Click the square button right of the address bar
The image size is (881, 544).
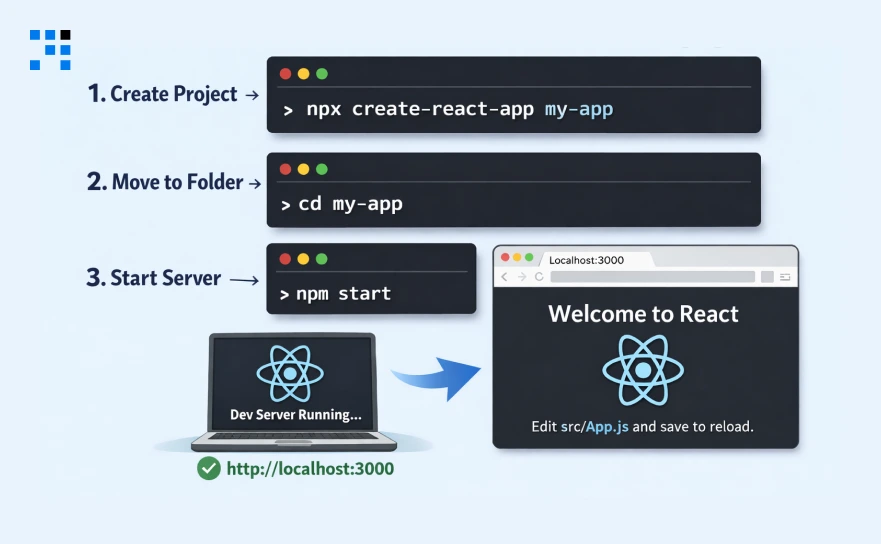click(x=768, y=276)
